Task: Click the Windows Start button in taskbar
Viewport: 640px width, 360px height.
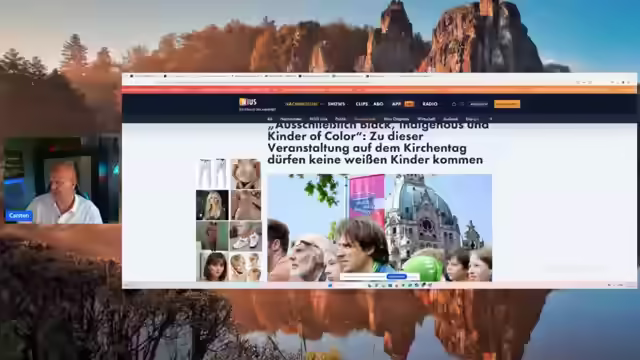Action: (330, 285)
